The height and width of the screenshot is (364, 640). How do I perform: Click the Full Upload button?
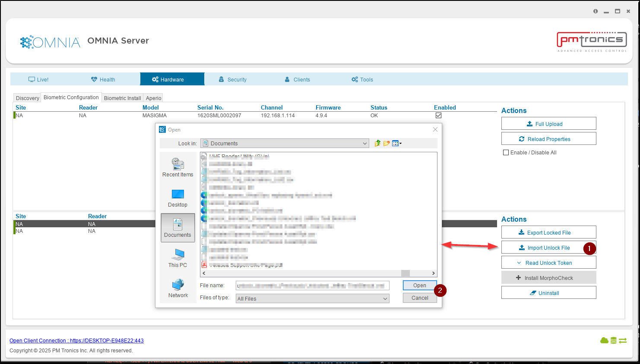(x=549, y=124)
